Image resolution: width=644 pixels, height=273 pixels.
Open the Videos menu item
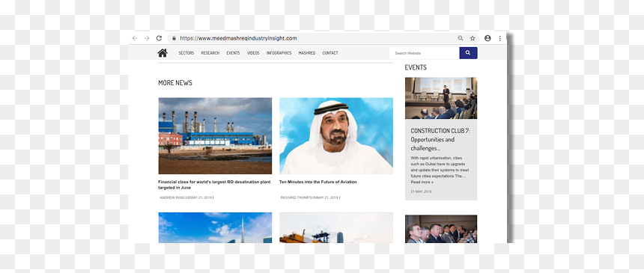(253, 53)
